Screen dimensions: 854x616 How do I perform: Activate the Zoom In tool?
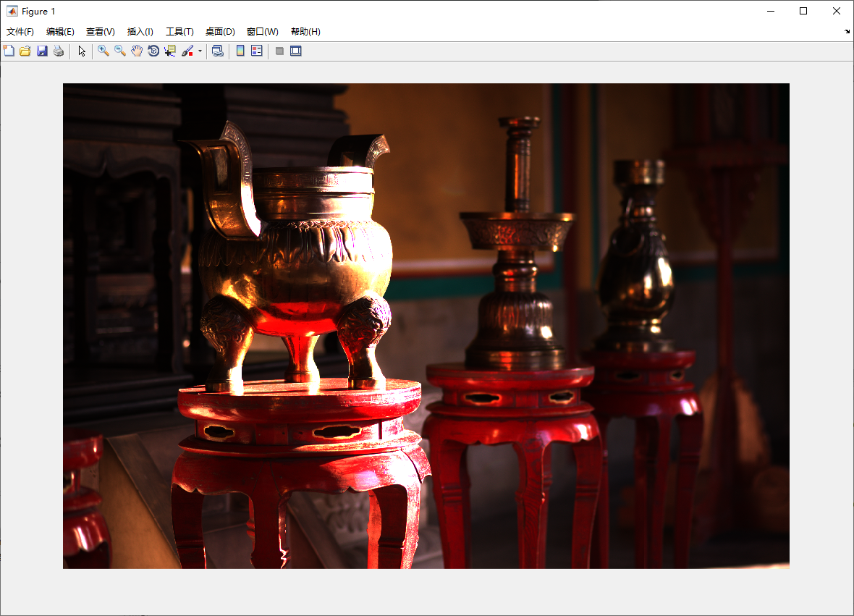click(103, 51)
